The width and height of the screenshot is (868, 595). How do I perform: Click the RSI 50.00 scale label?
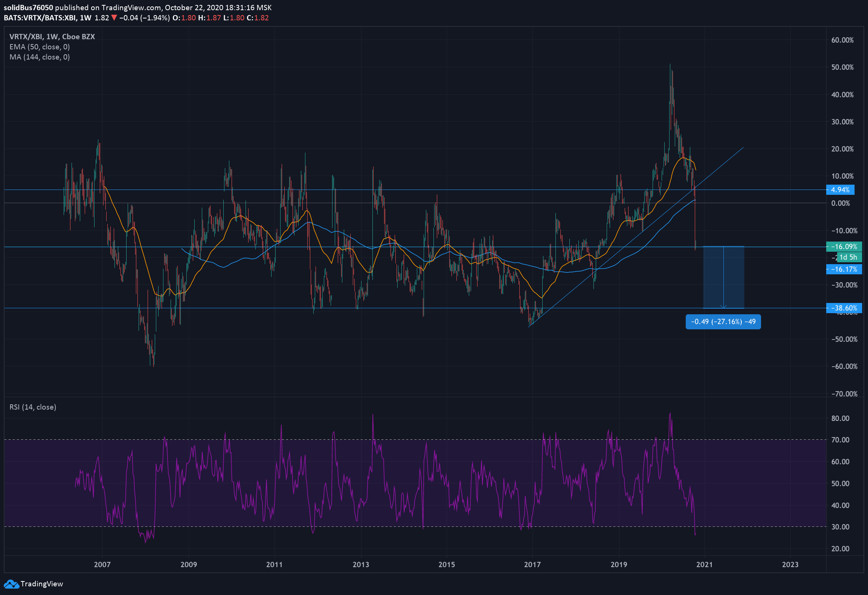840,483
